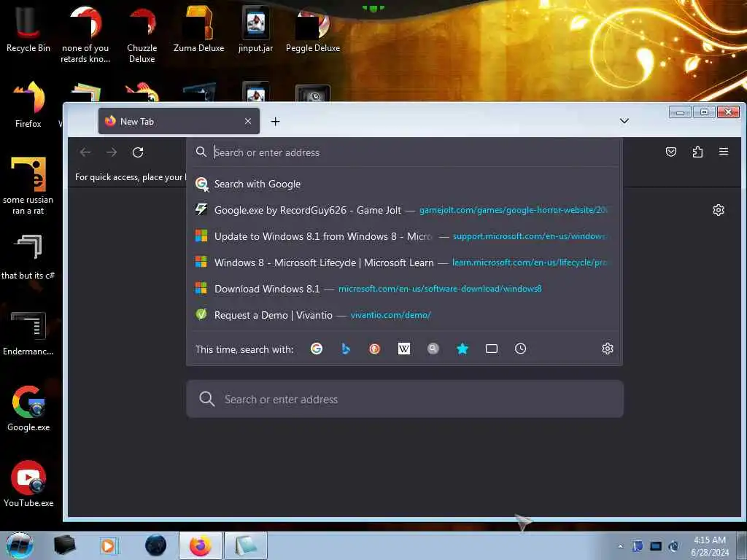Click the Firefox taskbar button
The height and width of the screenshot is (560, 747).
[201, 545]
